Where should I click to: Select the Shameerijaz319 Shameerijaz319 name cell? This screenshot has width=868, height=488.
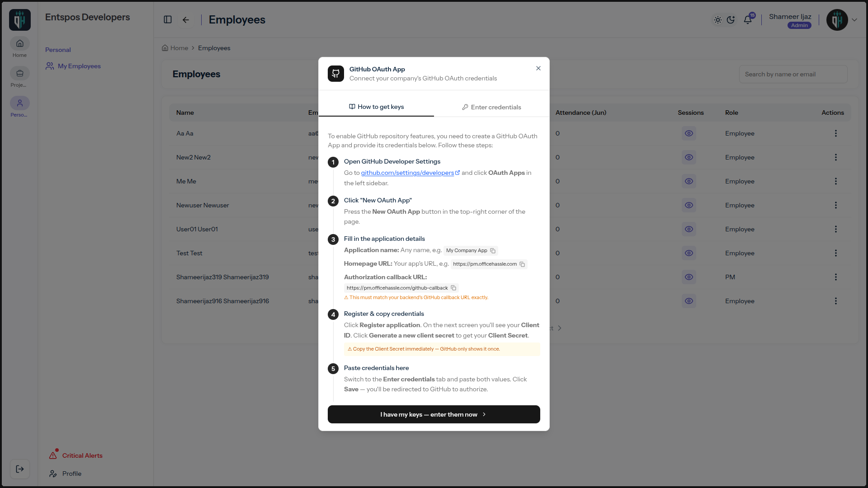(x=222, y=277)
